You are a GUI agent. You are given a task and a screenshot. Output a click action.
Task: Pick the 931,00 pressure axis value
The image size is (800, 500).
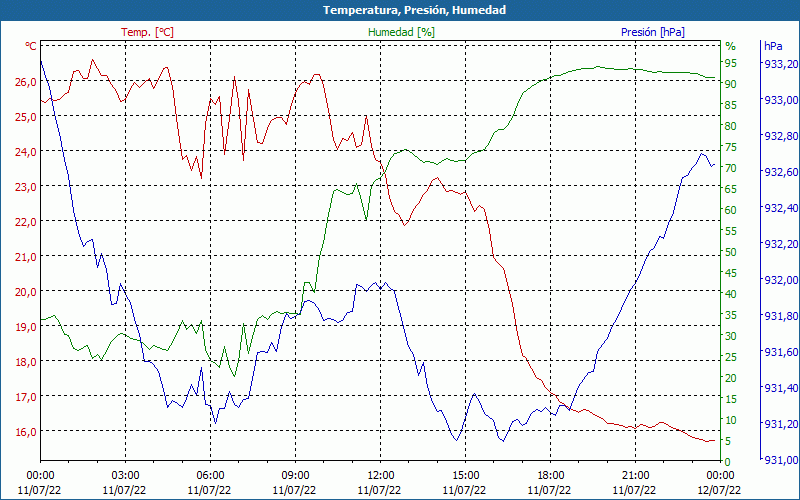781,460
